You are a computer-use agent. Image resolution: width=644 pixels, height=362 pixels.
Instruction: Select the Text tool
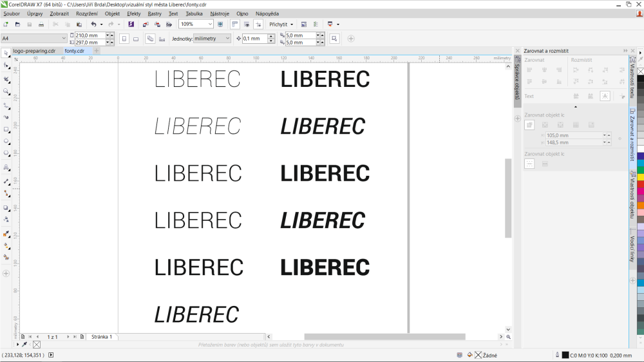pyautogui.click(x=6, y=167)
